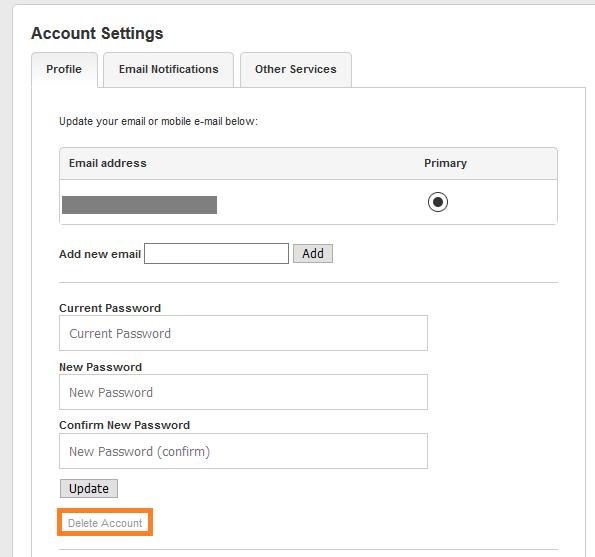Focus the New Password text field
595x557 pixels.
click(x=243, y=392)
